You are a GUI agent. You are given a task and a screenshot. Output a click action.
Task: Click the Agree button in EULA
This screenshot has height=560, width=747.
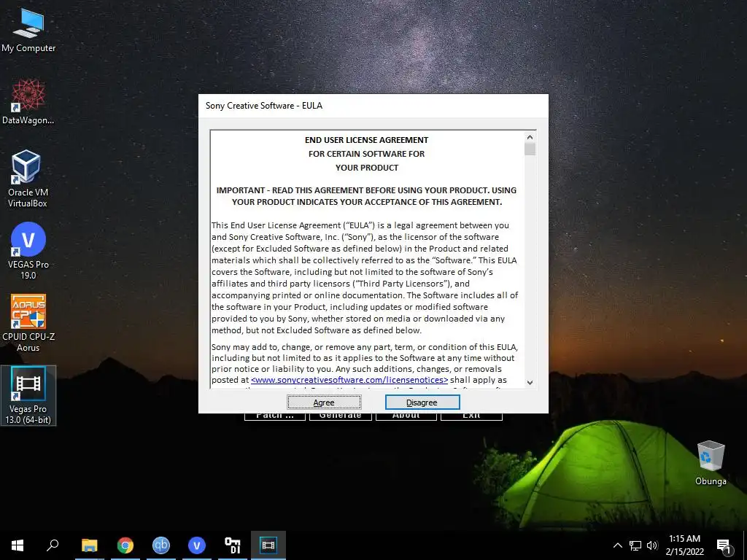[324, 402]
